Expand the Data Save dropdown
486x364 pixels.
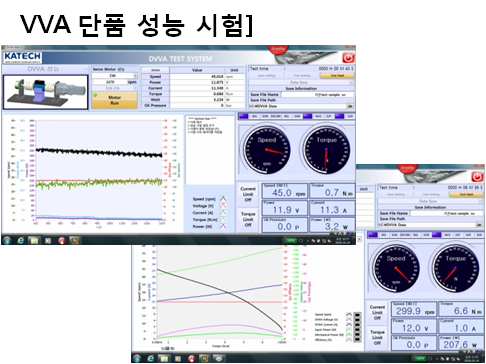pos(301,82)
